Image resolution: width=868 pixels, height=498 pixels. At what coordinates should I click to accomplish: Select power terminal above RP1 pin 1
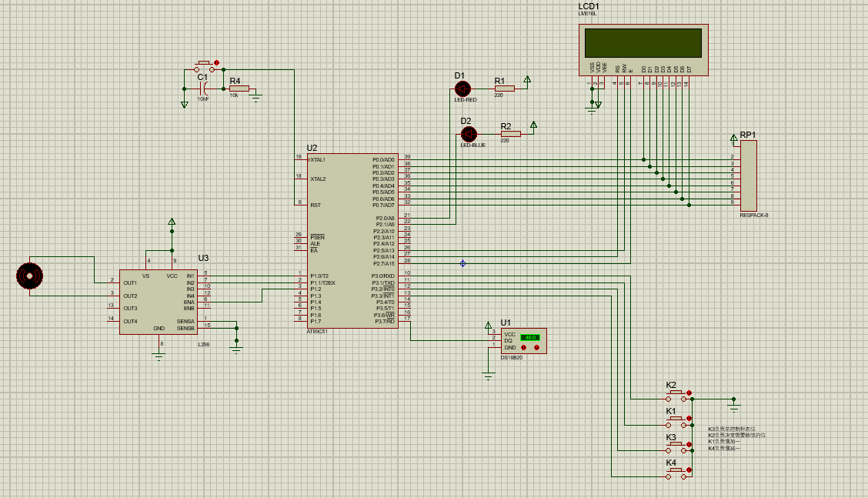click(x=733, y=137)
